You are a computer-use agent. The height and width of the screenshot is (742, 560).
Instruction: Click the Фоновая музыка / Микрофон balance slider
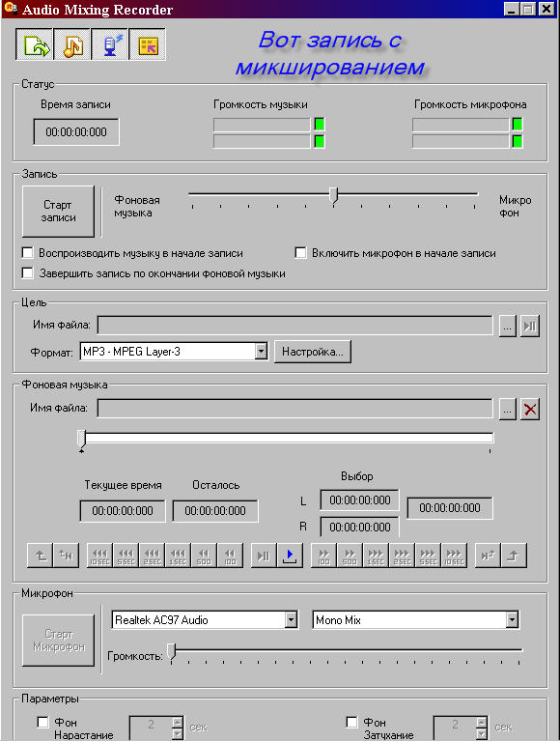(333, 195)
